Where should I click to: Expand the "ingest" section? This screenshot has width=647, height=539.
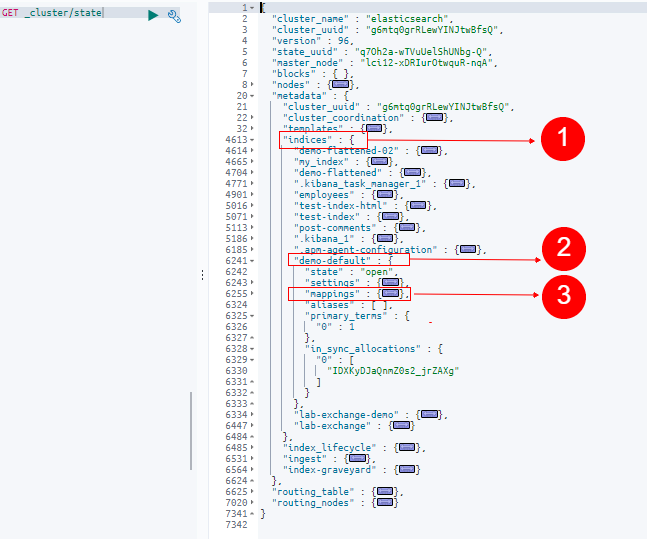click(252, 459)
